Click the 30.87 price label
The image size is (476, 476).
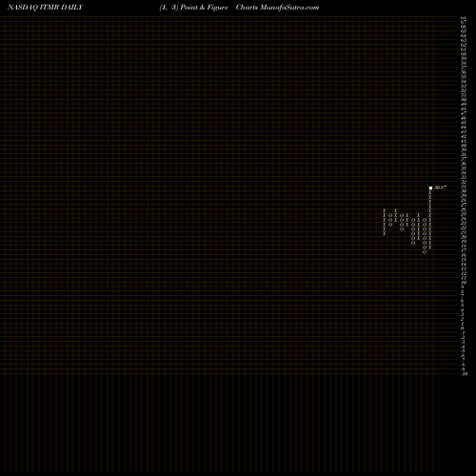(440, 188)
